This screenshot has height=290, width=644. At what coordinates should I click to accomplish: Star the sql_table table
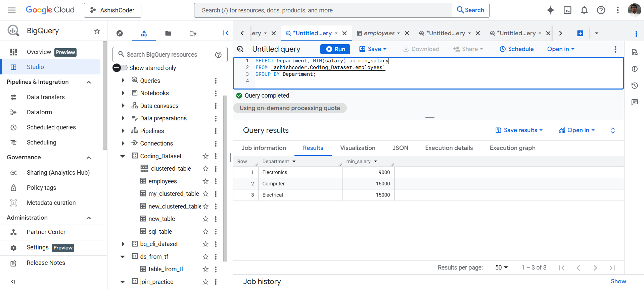[205, 232]
